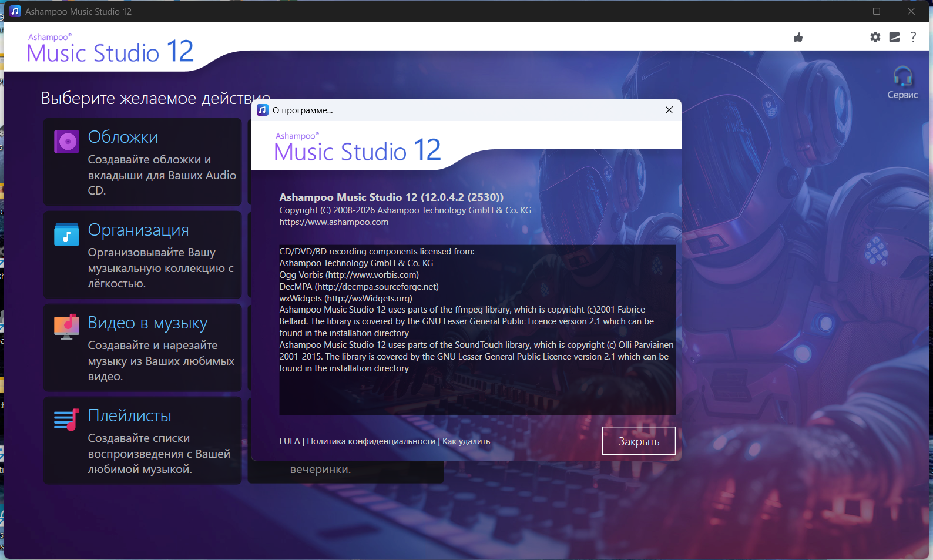Open settings via the gear icon
The height and width of the screenshot is (560, 933).
pos(875,37)
